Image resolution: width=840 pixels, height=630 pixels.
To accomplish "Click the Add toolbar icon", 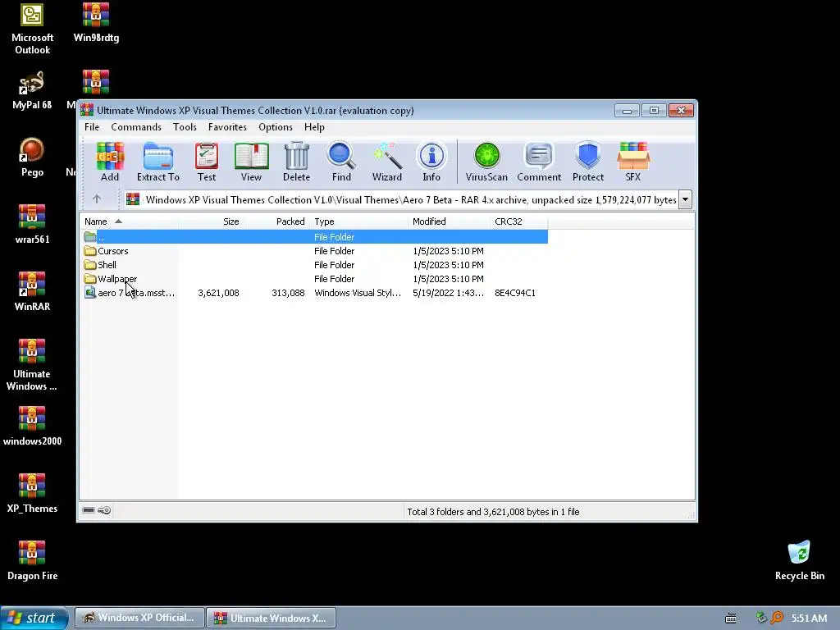I will 110,162.
